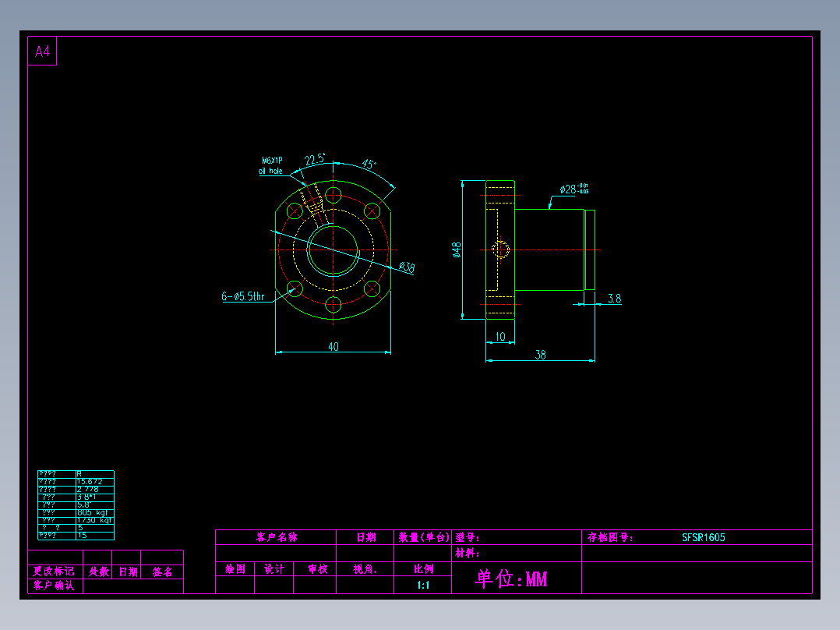Click the "单位:MM" units label
Image resolution: width=840 pixels, height=630 pixels.
511,579
